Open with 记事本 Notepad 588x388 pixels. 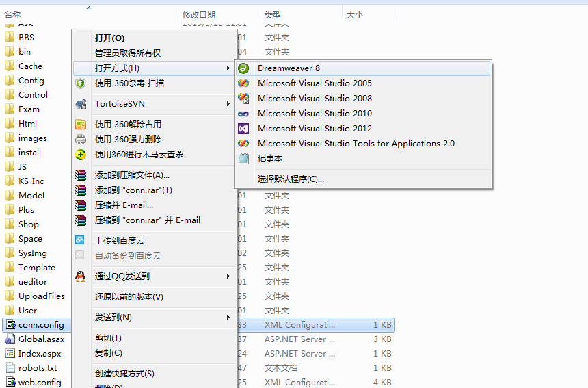tap(363, 159)
